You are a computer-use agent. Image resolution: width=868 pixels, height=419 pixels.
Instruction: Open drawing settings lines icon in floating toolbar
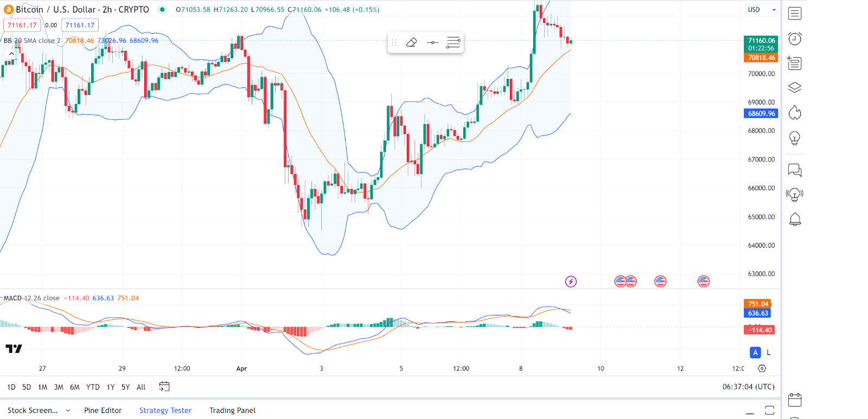coord(453,42)
